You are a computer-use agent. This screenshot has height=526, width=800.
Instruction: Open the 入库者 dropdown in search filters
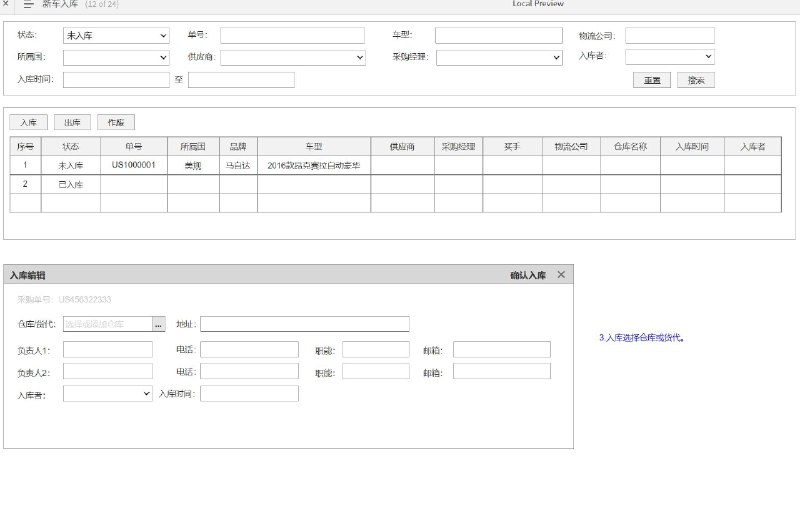[x=670, y=57]
